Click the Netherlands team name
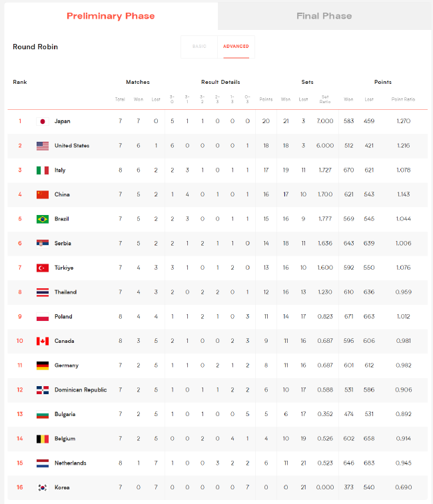433x504 pixels. click(71, 463)
